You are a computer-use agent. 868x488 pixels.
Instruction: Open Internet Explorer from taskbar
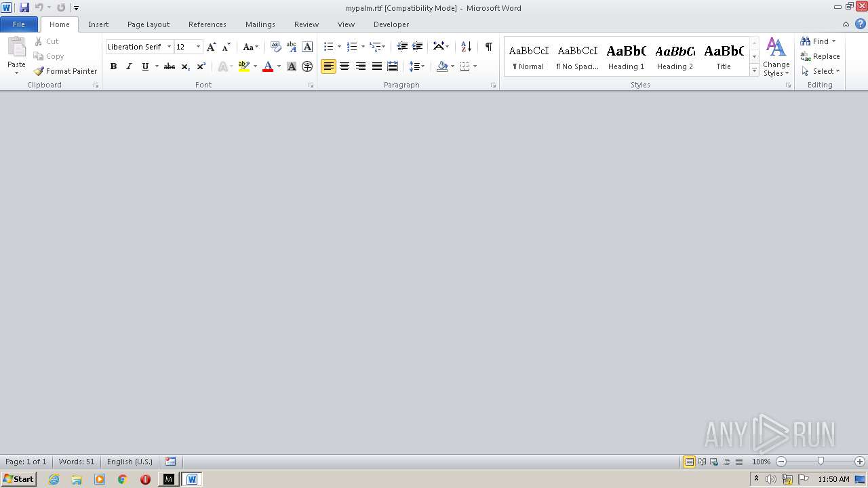coord(54,479)
